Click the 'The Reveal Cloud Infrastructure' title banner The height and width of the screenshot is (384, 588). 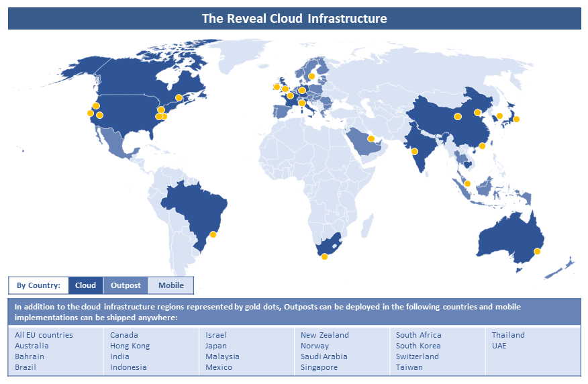(295, 18)
